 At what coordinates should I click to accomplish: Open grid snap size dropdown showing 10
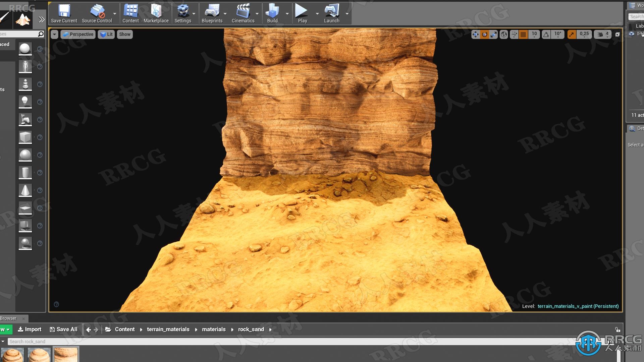pos(534,34)
